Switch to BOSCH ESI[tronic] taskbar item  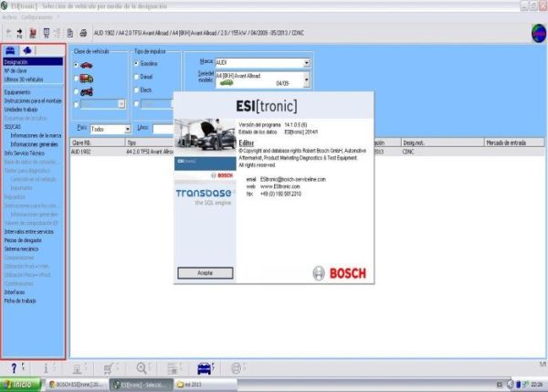coord(77,385)
